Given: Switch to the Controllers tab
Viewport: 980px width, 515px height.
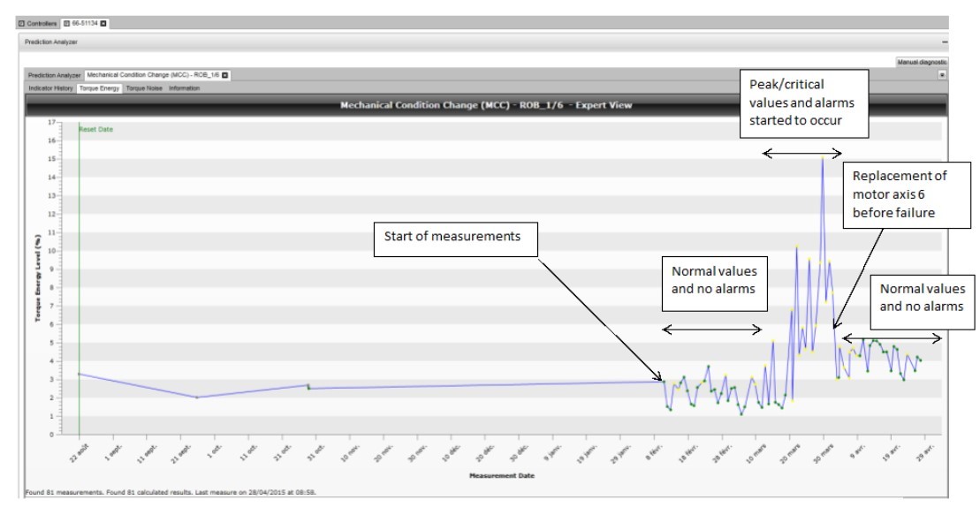Looking at the screenshot, I should point(37,24).
